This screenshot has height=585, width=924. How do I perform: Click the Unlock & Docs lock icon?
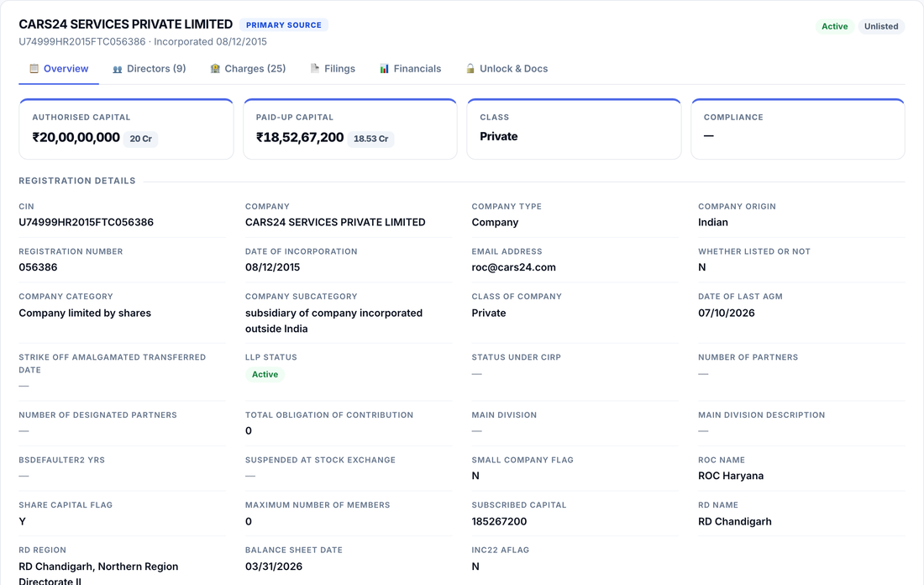point(470,68)
